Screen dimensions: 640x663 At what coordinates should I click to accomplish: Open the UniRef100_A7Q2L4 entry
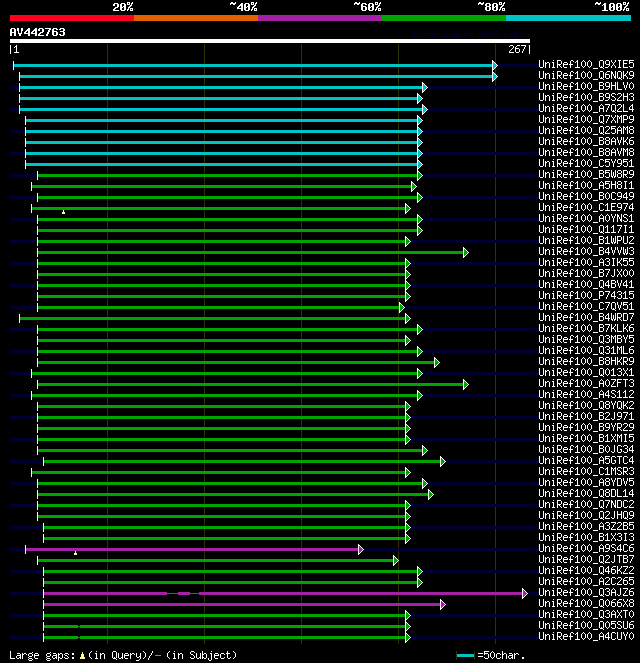[x=586, y=108]
